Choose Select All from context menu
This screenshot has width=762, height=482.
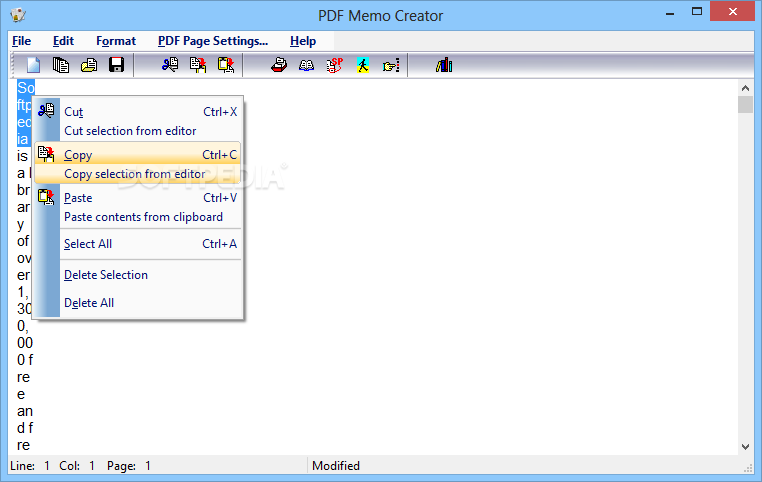[138, 244]
